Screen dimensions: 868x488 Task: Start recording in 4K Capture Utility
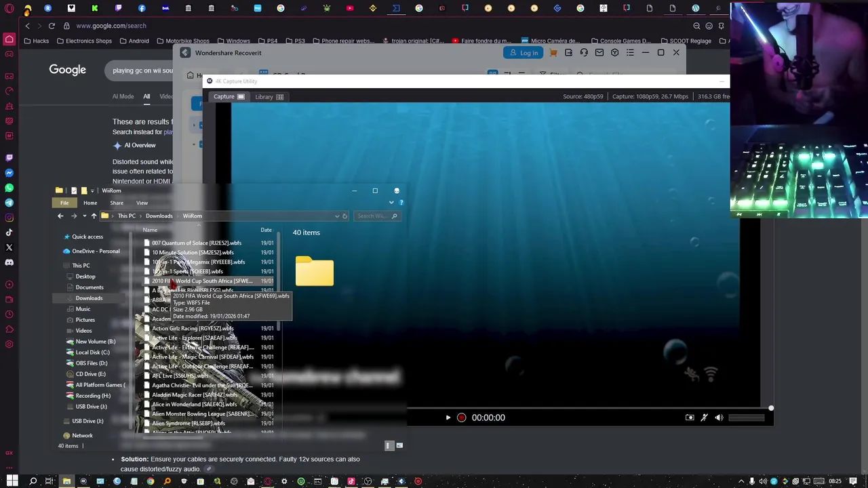[x=461, y=418]
